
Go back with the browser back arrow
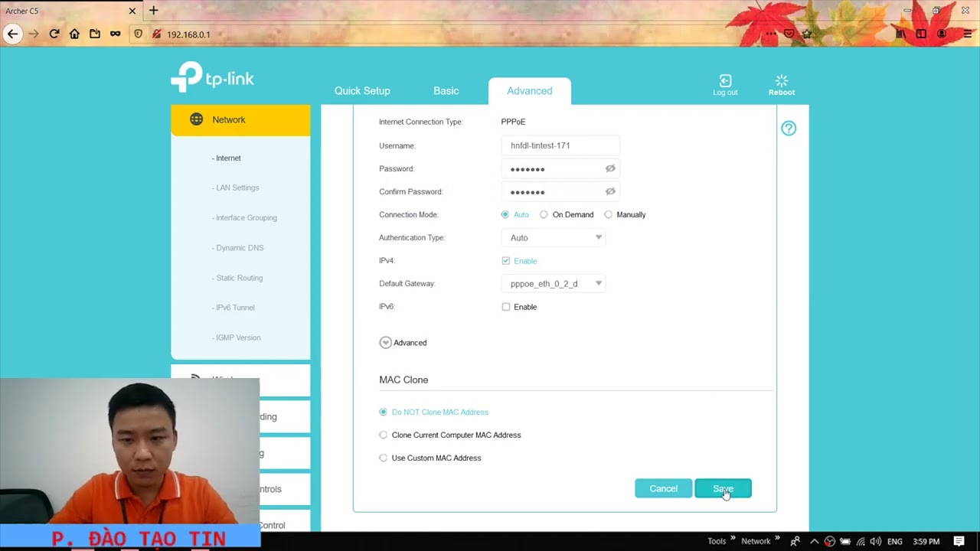click(12, 34)
